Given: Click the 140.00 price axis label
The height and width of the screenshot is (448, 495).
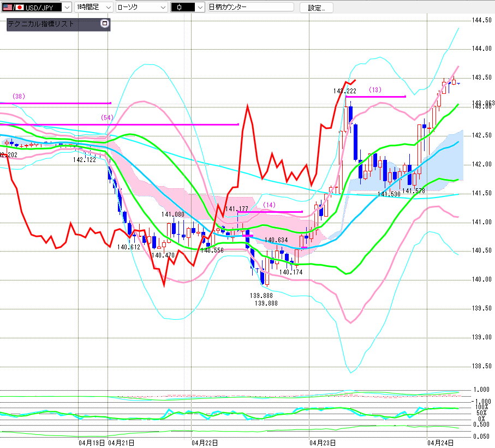Looking at the screenshot, I should point(482,279).
